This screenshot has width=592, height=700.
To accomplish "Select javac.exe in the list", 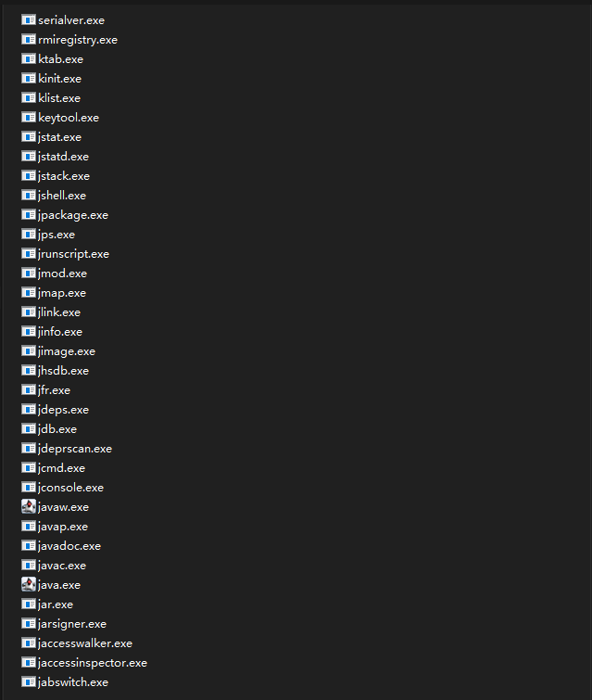I will pyautogui.click(x=61, y=566).
